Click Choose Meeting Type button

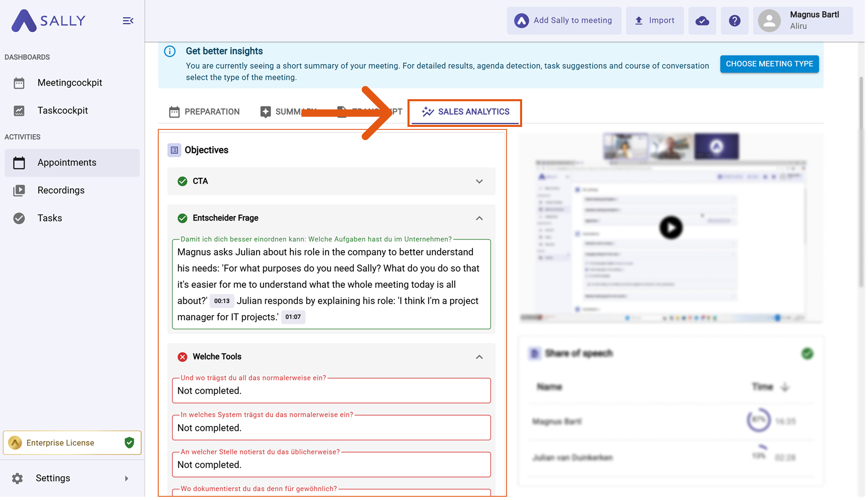[x=769, y=64]
